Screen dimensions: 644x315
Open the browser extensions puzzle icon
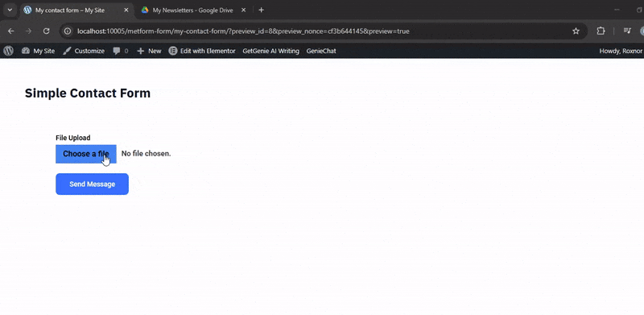tap(601, 31)
